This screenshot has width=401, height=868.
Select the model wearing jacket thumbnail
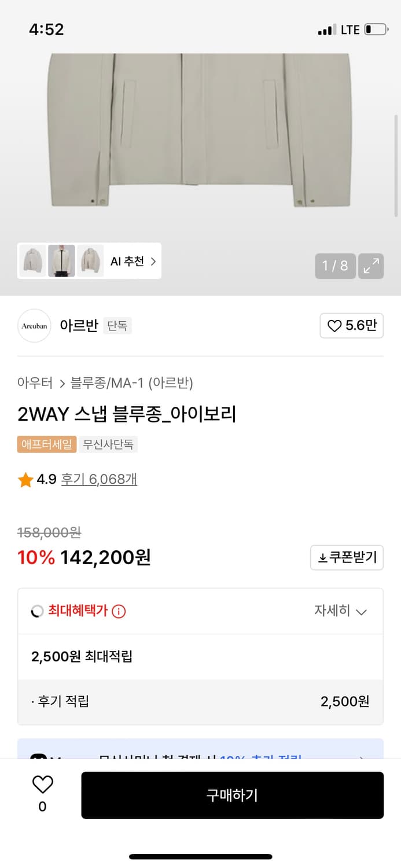point(61,261)
